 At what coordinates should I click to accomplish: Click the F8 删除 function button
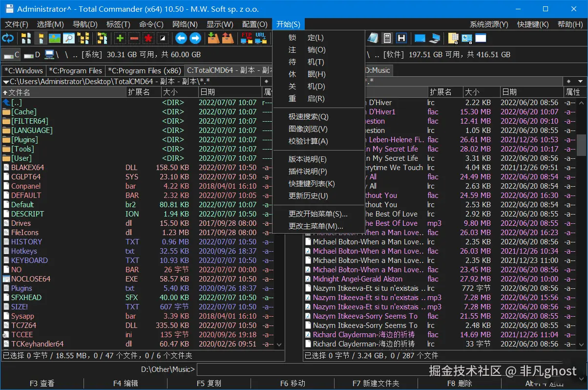pyautogui.click(x=460, y=384)
